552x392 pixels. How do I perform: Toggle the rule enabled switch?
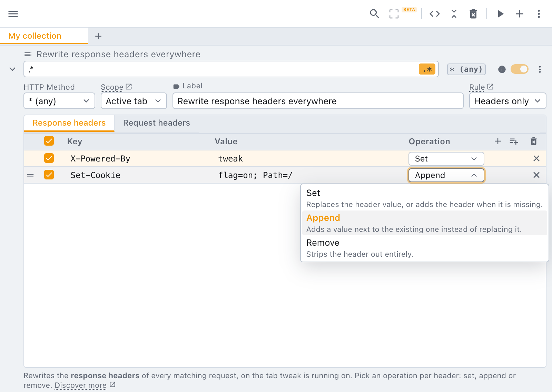(520, 69)
